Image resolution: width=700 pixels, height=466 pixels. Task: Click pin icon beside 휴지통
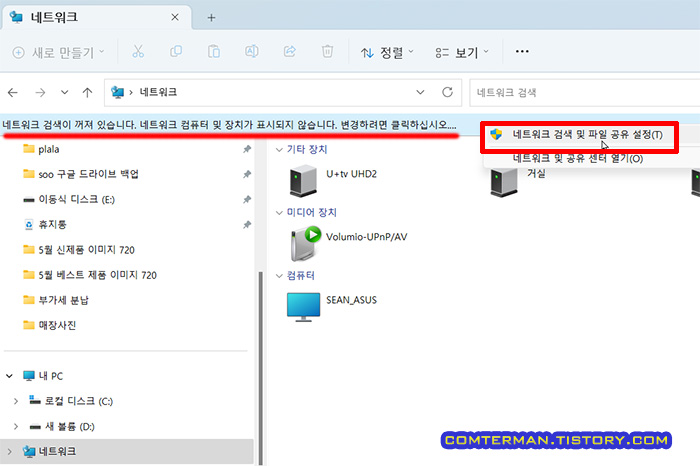click(x=247, y=225)
